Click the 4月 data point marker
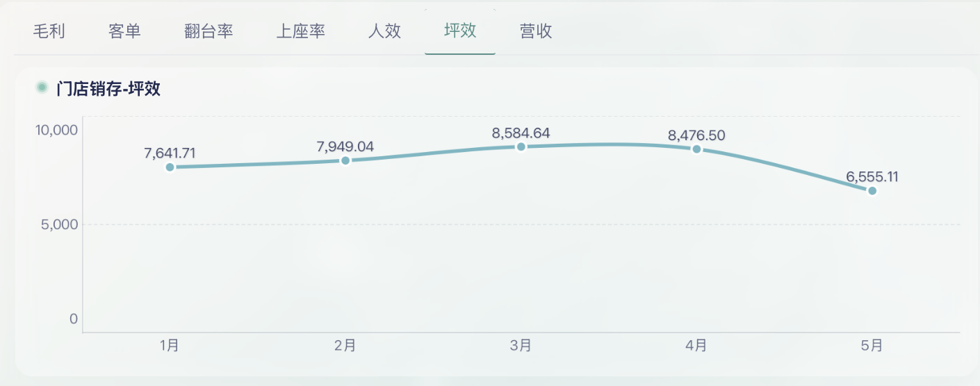 pyautogui.click(x=696, y=149)
